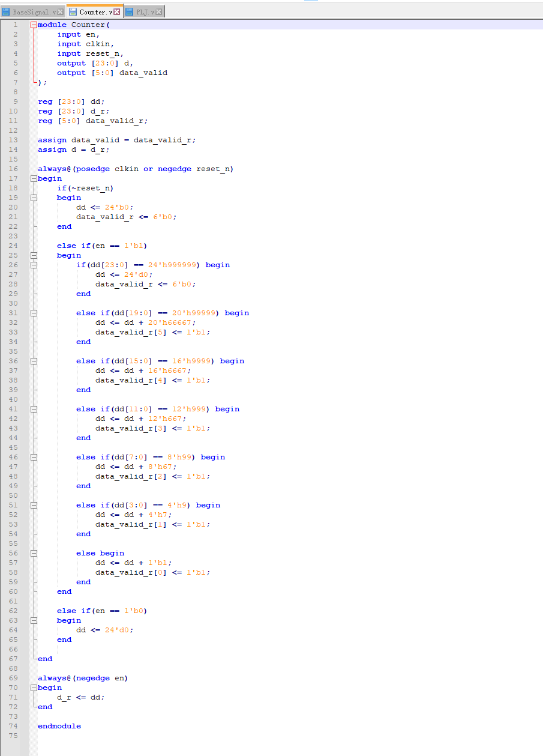Image resolution: width=543 pixels, height=756 pixels.
Task: Fold the 16'h9999 else-if block
Action: point(34,361)
